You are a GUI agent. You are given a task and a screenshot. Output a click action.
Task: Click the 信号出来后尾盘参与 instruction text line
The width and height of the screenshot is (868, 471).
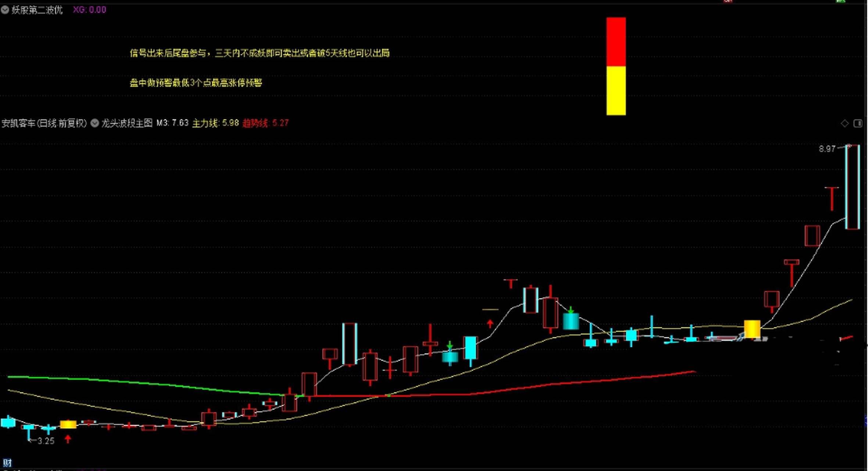point(260,53)
